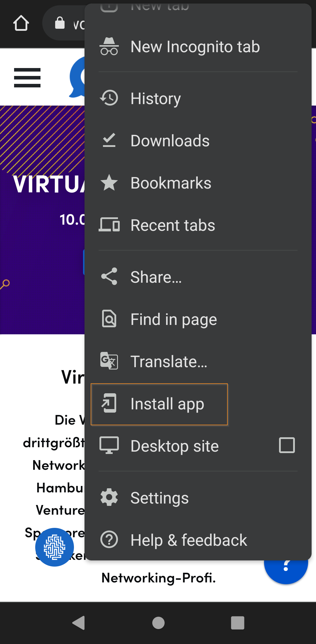Open Downloads from the menu
This screenshot has height=644, width=316.
point(198,141)
